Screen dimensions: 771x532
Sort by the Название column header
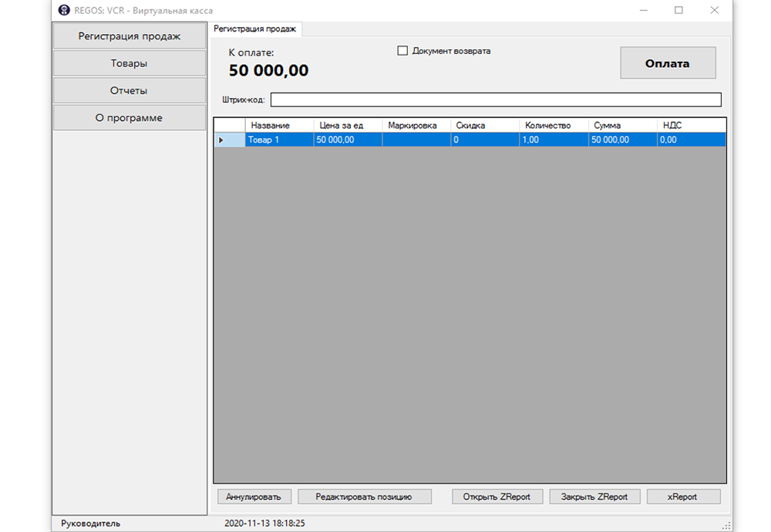point(279,126)
